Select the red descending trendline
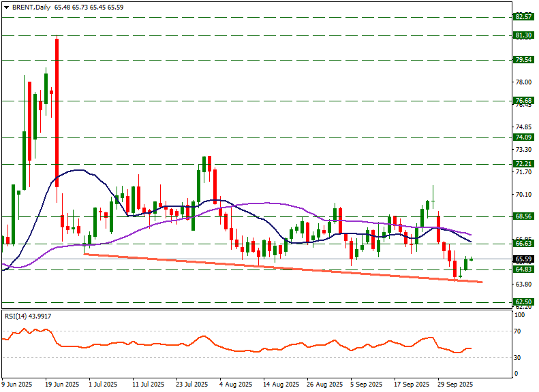Image resolution: width=539 pixels, height=392 pixels. pos(273,267)
